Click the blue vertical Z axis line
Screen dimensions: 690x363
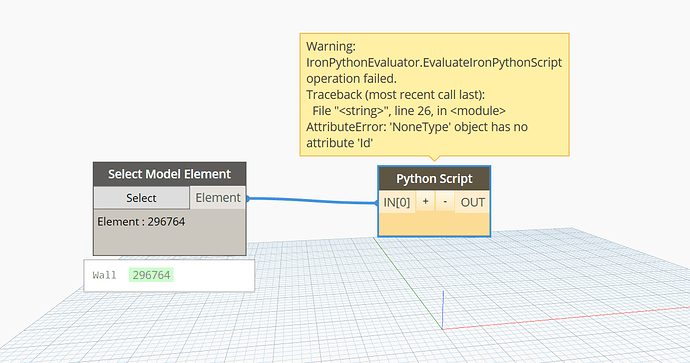click(x=443, y=309)
